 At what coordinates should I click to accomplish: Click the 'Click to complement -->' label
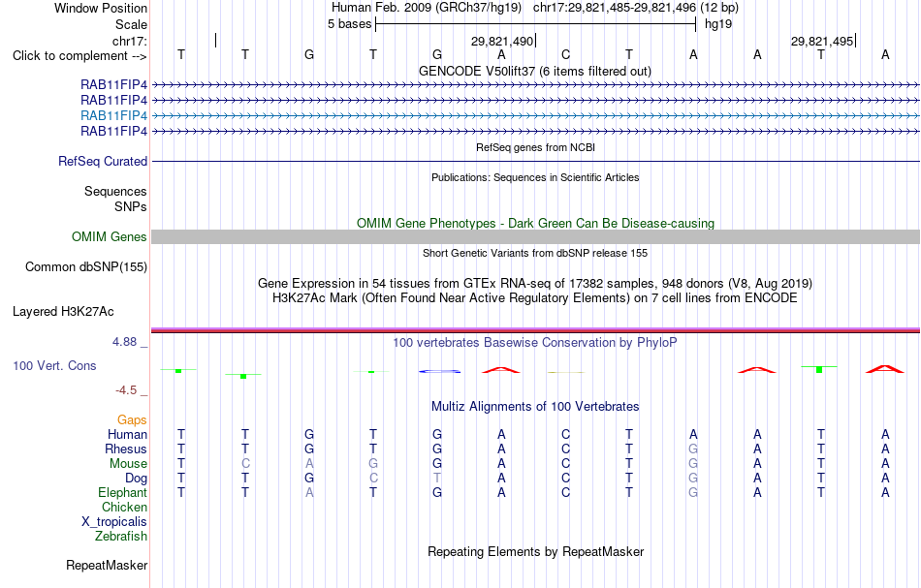[x=79, y=56]
